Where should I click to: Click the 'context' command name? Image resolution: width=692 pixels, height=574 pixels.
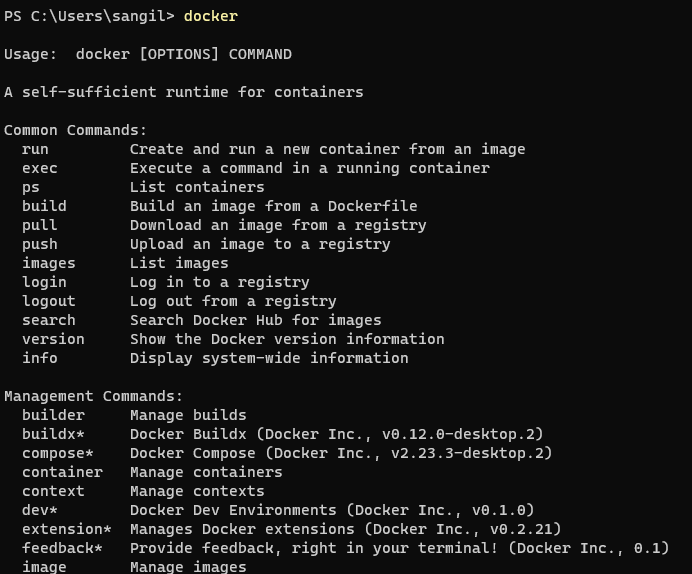click(53, 491)
